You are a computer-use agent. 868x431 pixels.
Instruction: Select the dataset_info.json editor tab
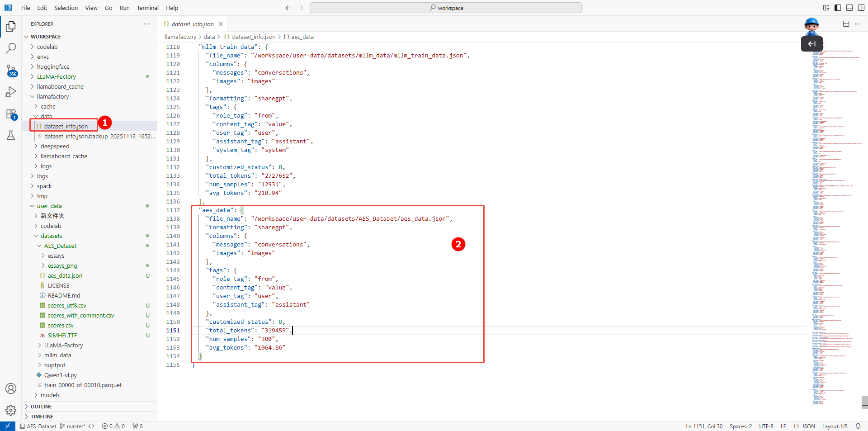[192, 24]
